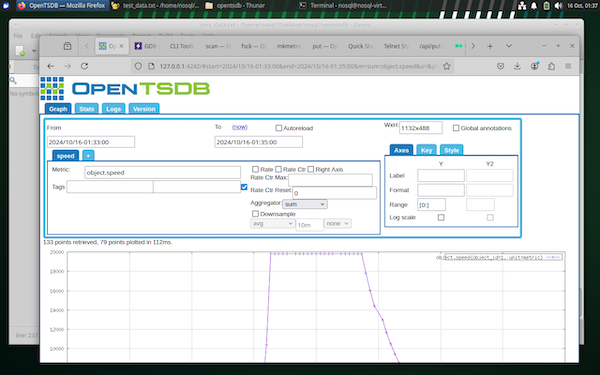Toggle the Rate checkbox
The height and width of the screenshot is (375, 600).
pyautogui.click(x=255, y=169)
